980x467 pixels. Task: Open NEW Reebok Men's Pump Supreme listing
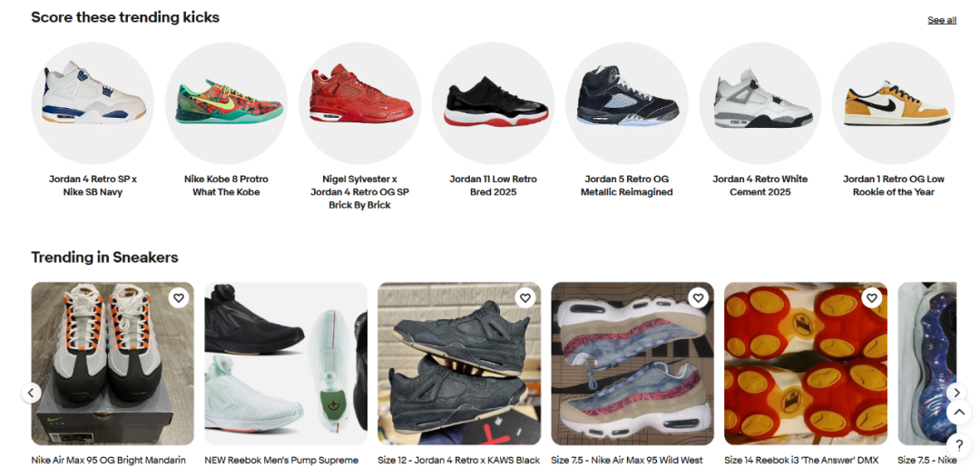(281, 460)
